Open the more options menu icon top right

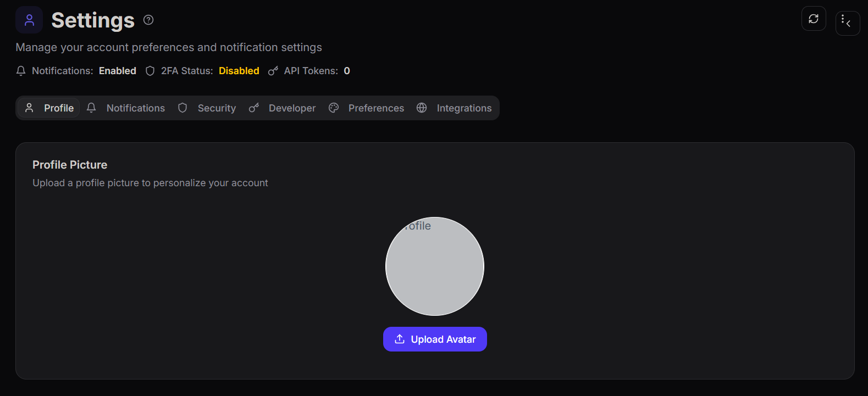pos(847,23)
